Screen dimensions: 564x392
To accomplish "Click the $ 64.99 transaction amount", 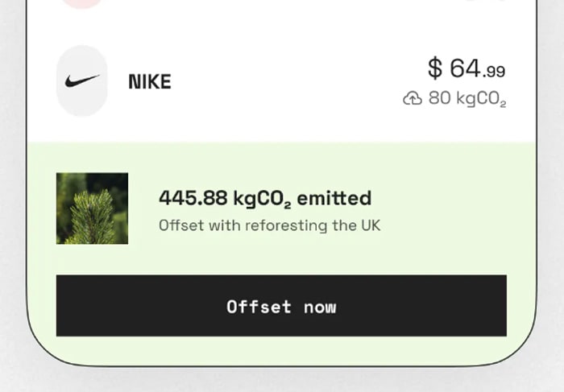I will (x=467, y=68).
